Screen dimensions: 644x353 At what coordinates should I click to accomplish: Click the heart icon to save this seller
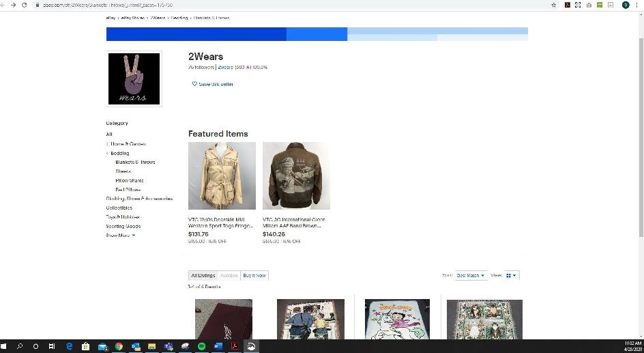pyautogui.click(x=194, y=84)
